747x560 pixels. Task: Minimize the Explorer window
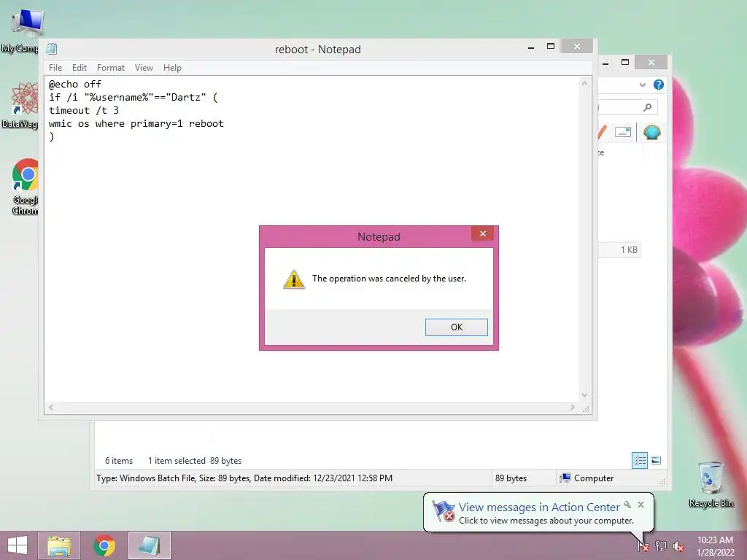coord(605,63)
